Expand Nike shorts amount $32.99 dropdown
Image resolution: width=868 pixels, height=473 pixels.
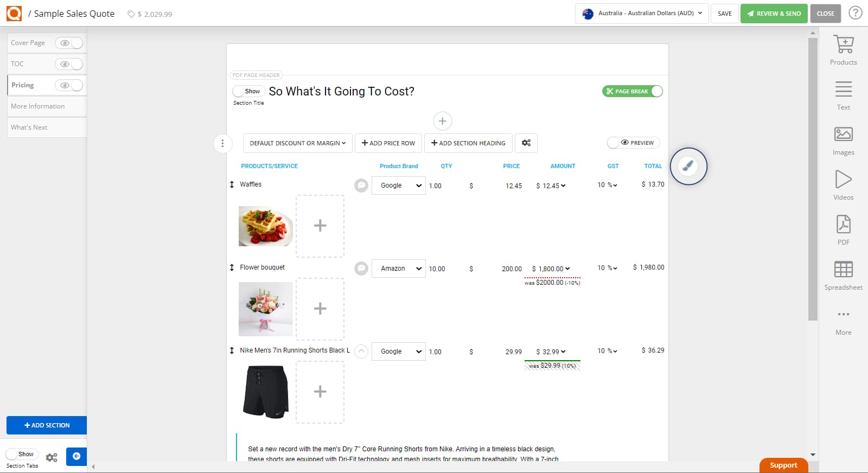[x=551, y=351]
